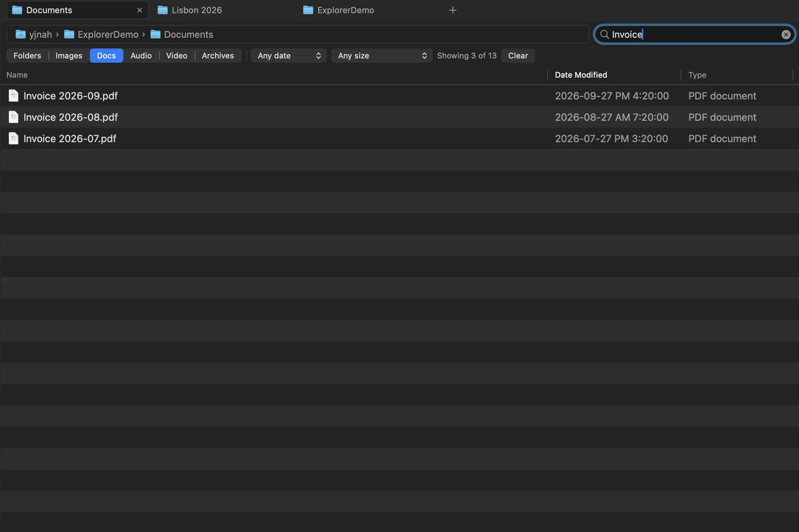Click the Showing 3 of 13 label
The image size is (799, 532).
[x=467, y=55]
